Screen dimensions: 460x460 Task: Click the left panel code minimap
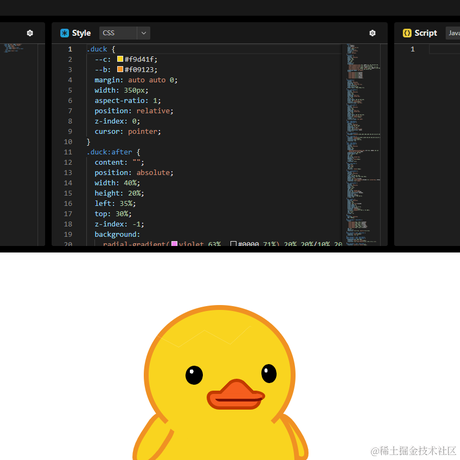13,48
